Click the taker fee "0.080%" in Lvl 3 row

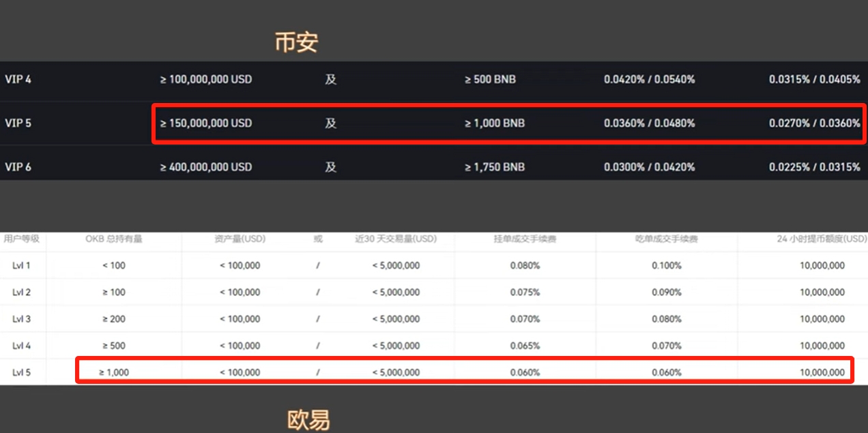(666, 318)
